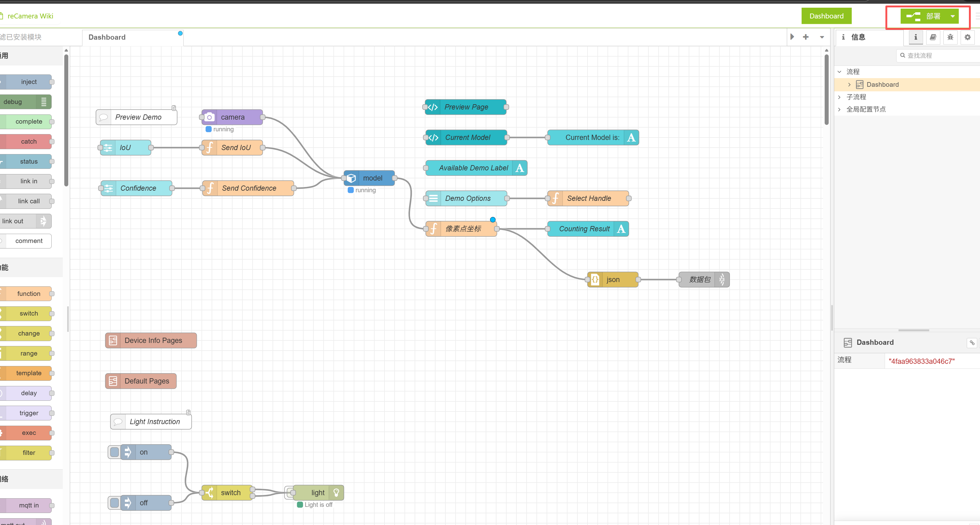Trigger the on inject node button
980x525 pixels.
(114, 452)
